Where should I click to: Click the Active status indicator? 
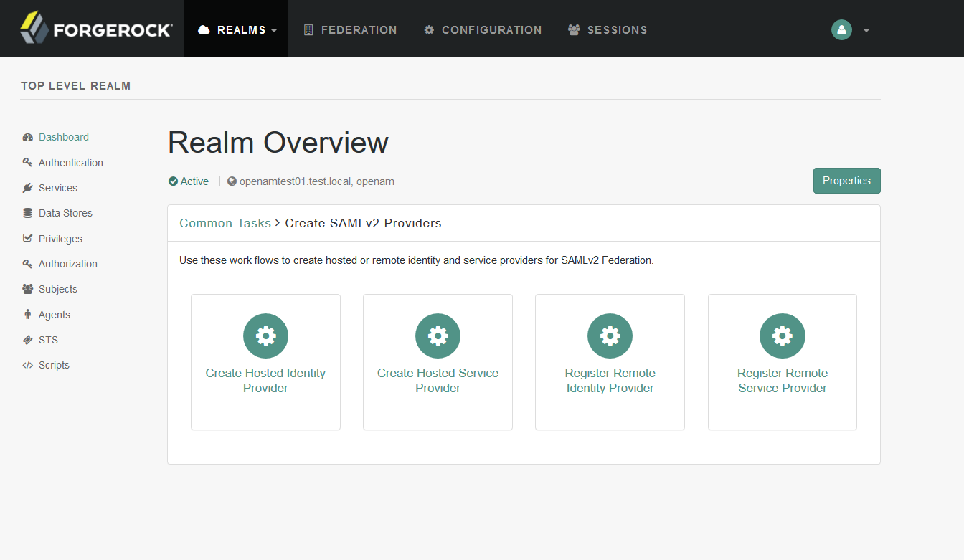189,181
